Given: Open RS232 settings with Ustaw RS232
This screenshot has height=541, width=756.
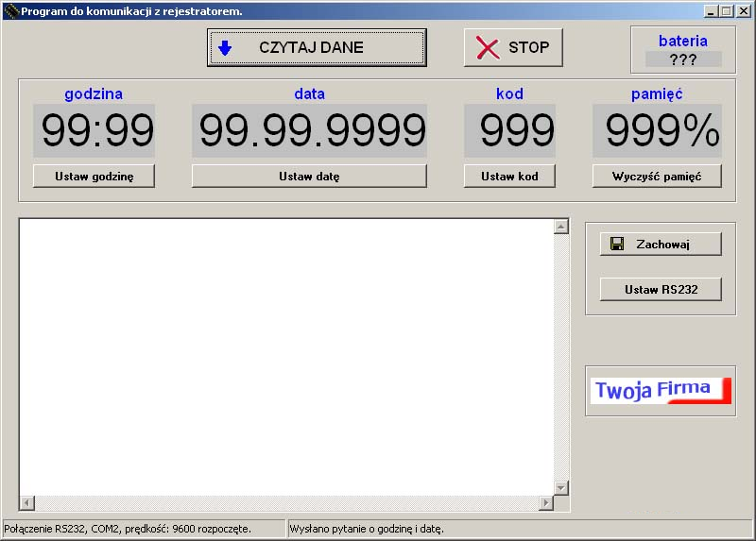Looking at the screenshot, I should coord(661,290).
